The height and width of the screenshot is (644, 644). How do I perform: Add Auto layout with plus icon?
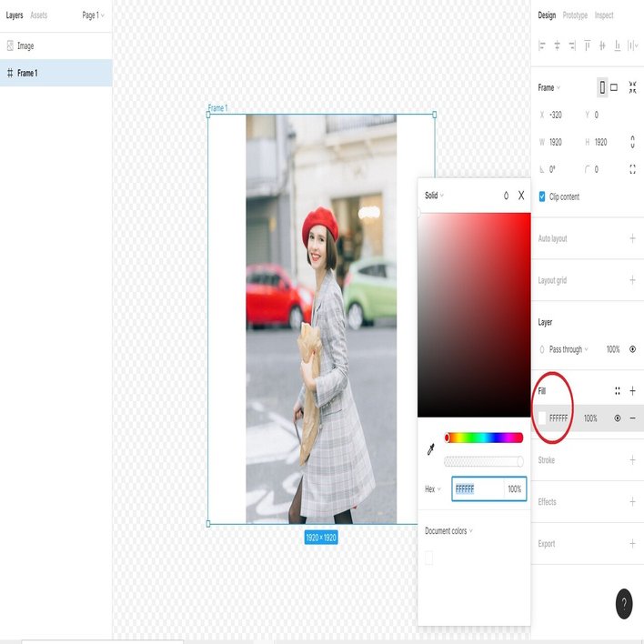click(x=632, y=238)
